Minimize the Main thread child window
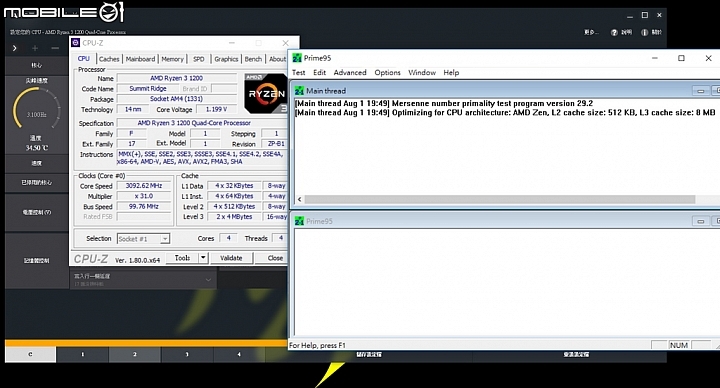The width and height of the screenshot is (720, 388). point(700,91)
